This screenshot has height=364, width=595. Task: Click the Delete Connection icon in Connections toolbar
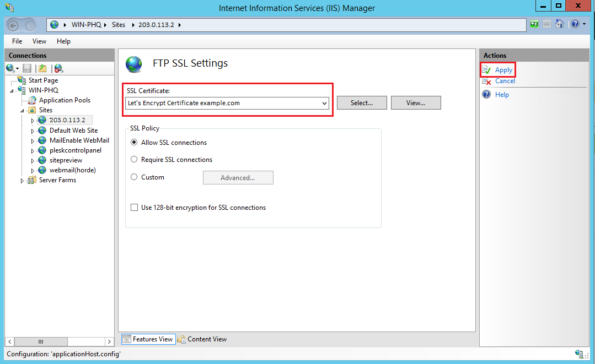(x=58, y=68)
